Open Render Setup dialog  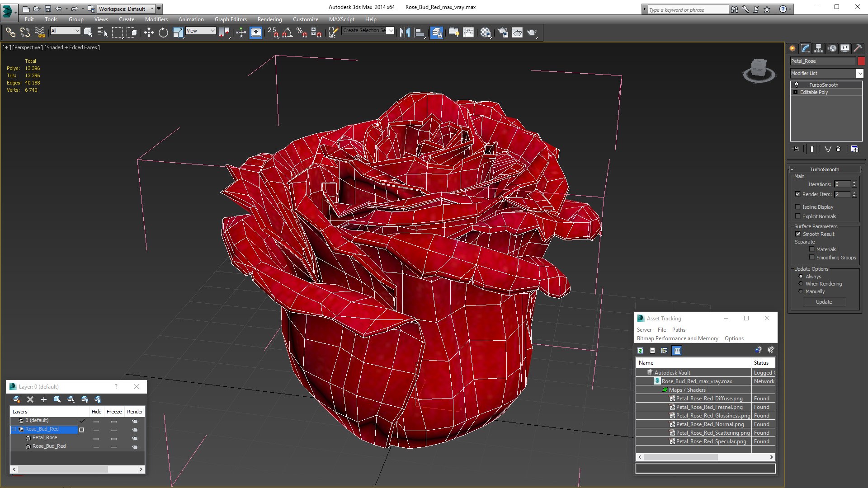coord(503,32)
